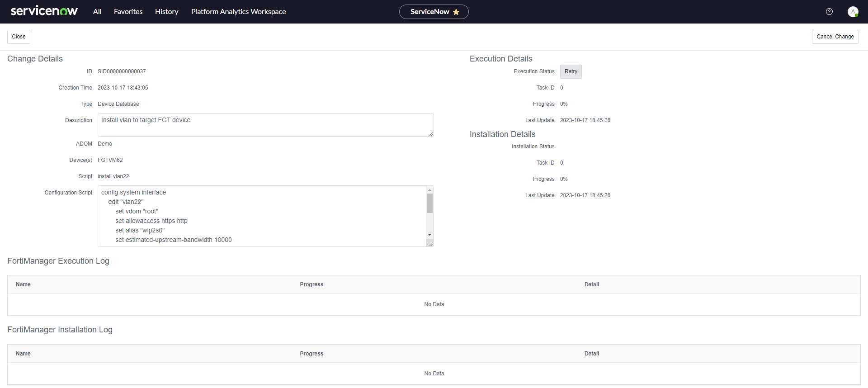
Task: Open the All menu
Action: click(97, 12)
